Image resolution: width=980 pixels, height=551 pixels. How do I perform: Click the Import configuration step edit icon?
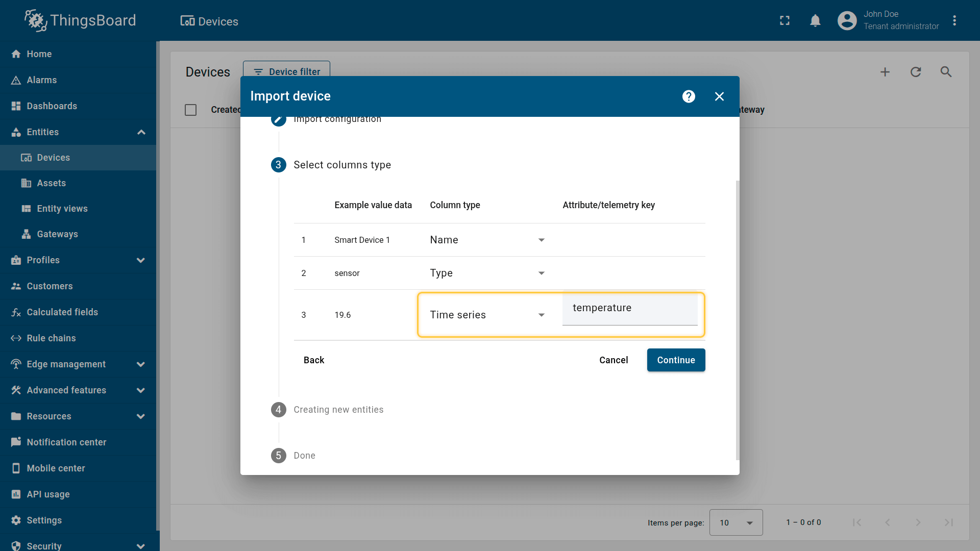[x=278, y=120]
